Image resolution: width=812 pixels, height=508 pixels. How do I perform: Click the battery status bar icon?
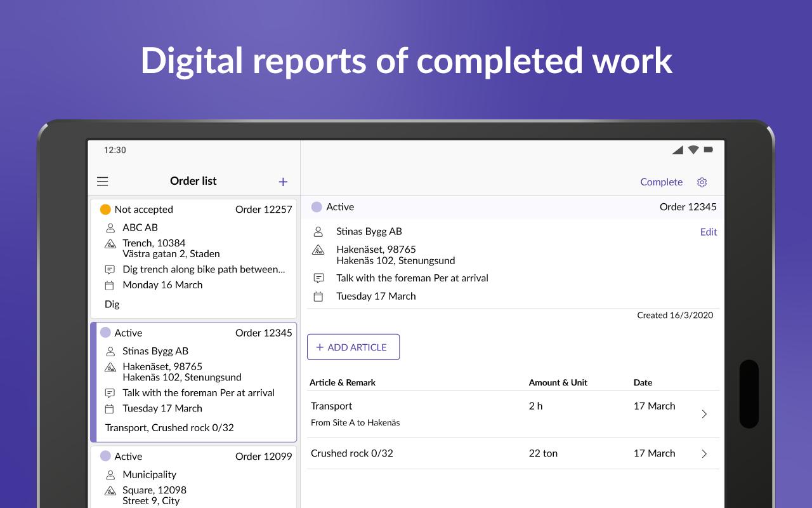tap(709, 150)
